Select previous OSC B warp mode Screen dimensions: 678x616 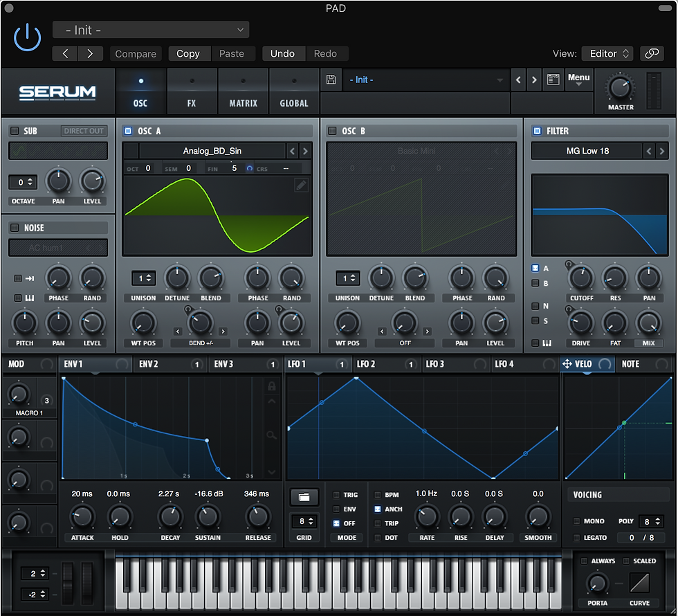(x=382, y=332)
